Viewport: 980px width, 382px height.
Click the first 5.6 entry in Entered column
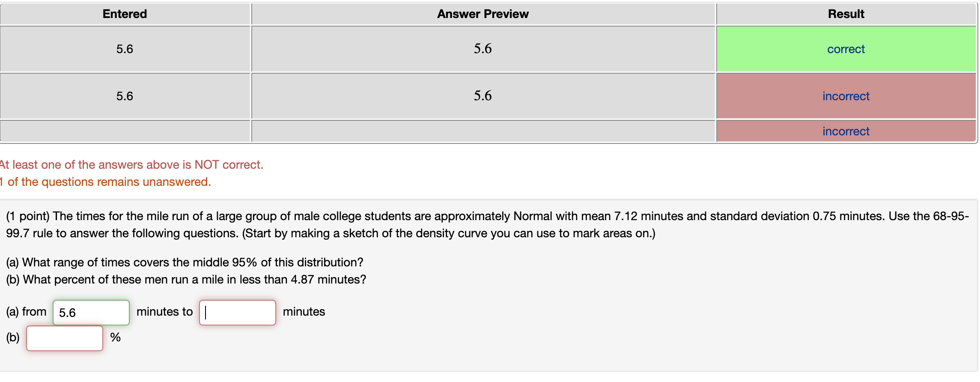(x=124, y=49)
